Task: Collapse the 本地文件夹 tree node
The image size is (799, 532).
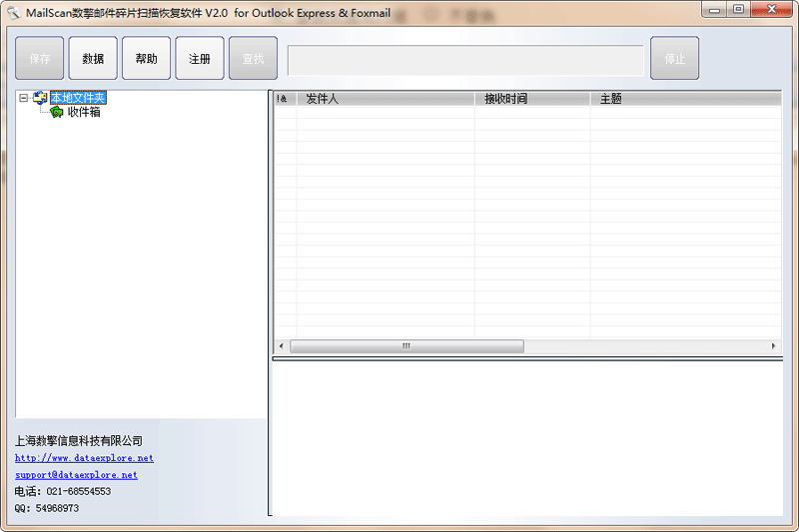Action: [x=23, y=97]
